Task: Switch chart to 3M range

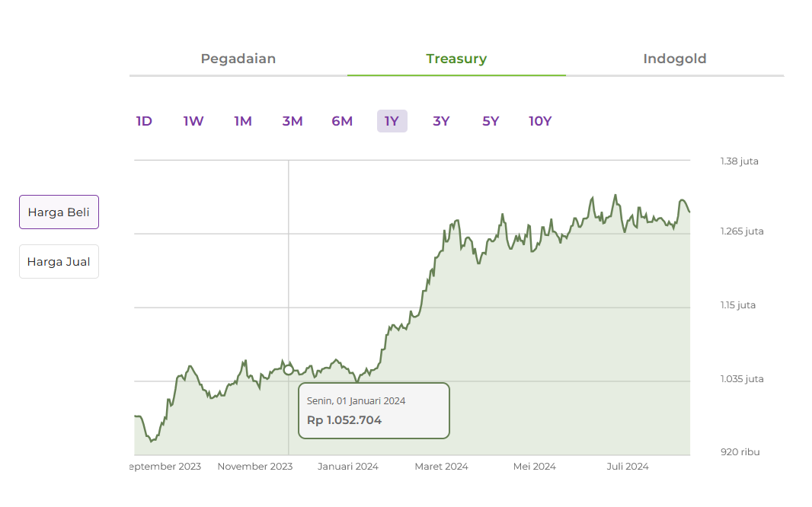Action: coord(292,121)
